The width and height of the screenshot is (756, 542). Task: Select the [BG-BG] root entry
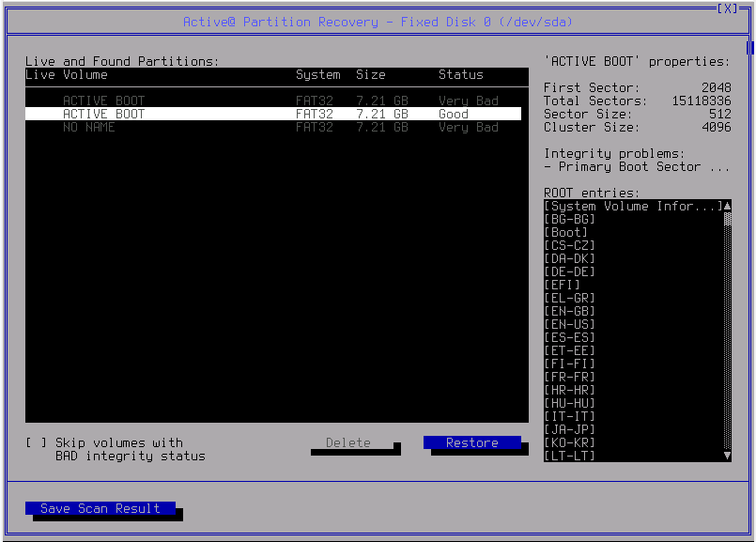[569, 220]
